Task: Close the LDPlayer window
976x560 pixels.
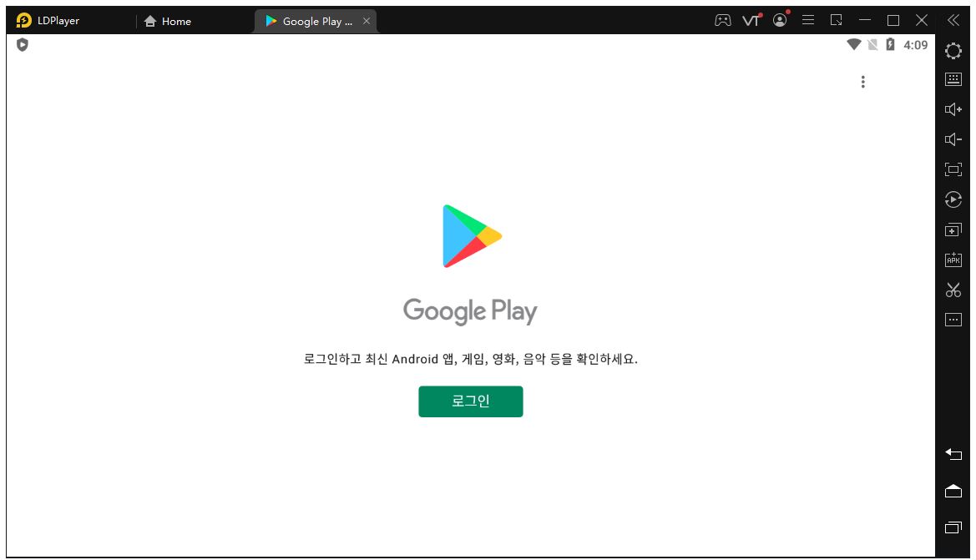Action: click(x=922, y=21)
